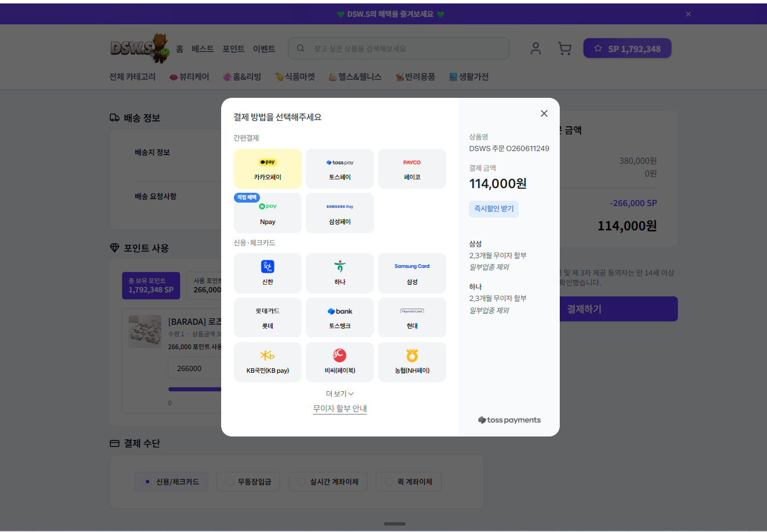
Task: Dismiss the top DSW.S promo banner
Action: (x=688, y=14)
